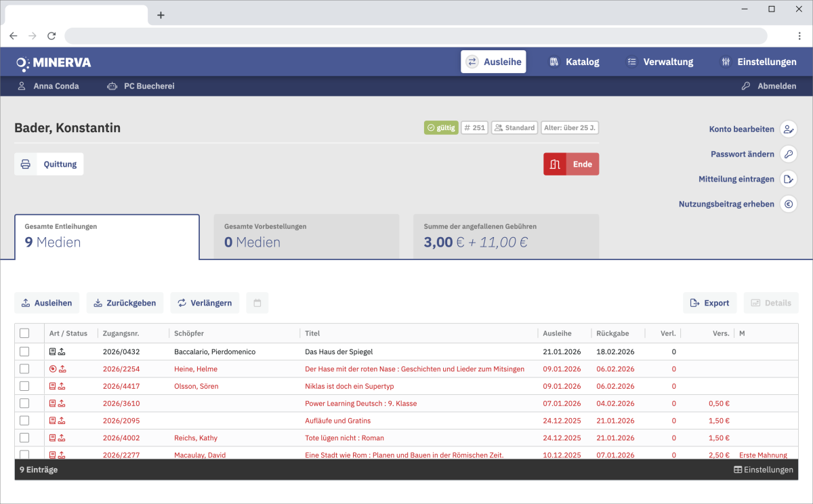Toggle the select-all checkbox in table header
Viewport: 813px width, 504px height.
tap(25, 333)
